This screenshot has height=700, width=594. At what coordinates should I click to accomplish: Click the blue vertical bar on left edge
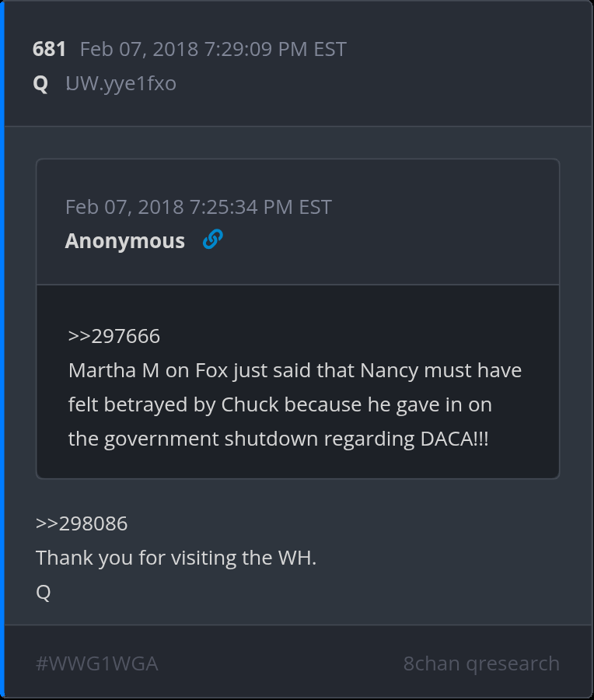2,350
